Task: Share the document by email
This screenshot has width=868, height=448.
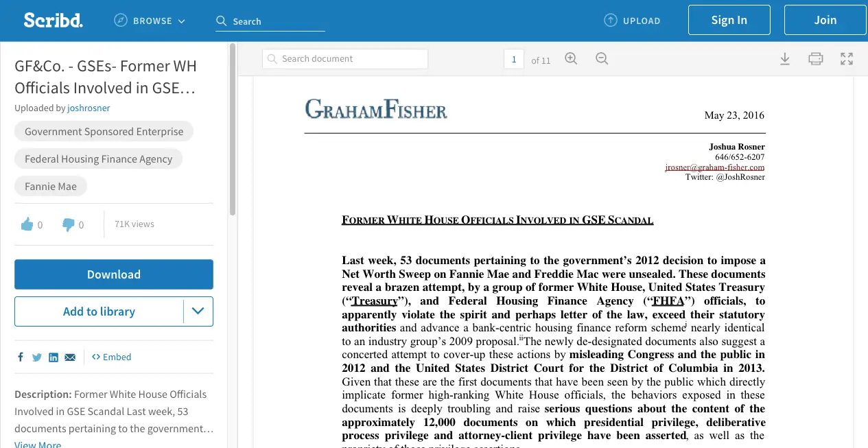Action: pyautogui.click(x=70, y=357)
